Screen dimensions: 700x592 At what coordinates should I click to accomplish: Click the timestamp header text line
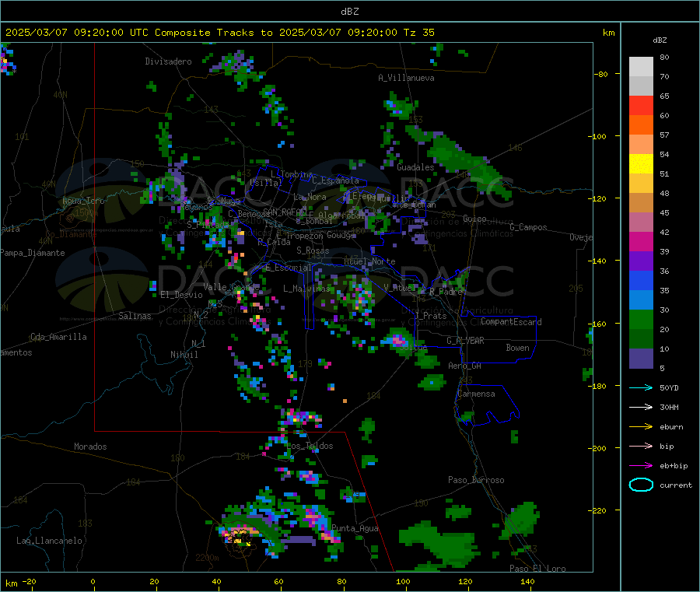pos(219,33)
